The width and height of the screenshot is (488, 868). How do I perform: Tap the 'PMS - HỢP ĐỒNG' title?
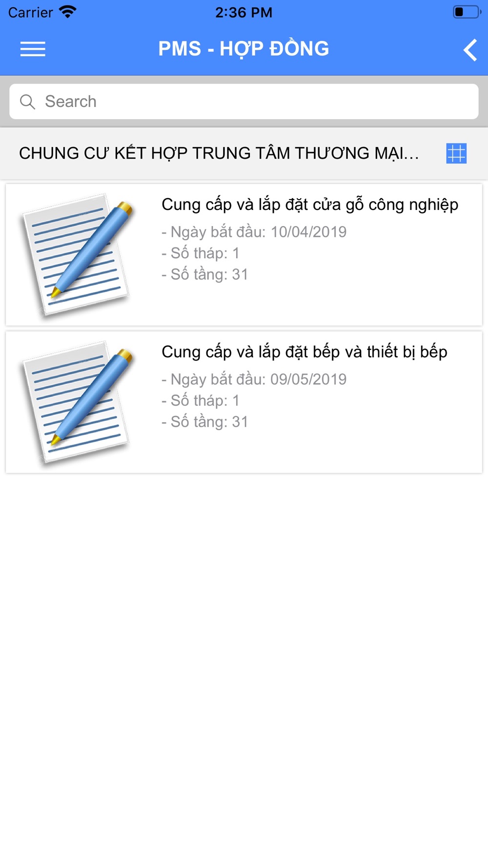[244, 49]
